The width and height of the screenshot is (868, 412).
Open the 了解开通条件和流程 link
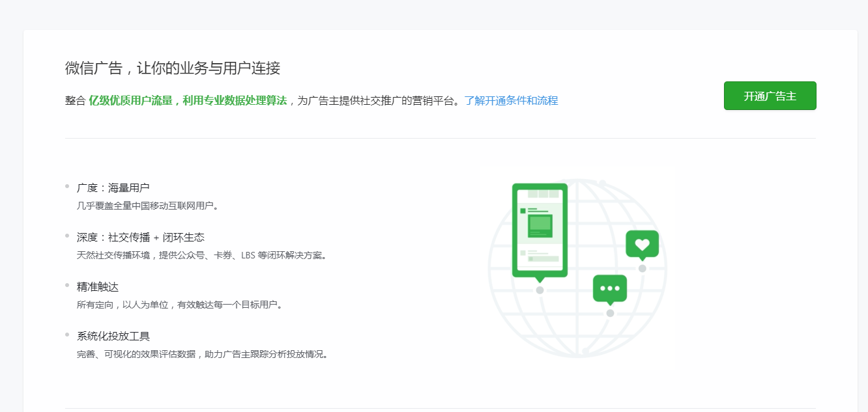511,101
